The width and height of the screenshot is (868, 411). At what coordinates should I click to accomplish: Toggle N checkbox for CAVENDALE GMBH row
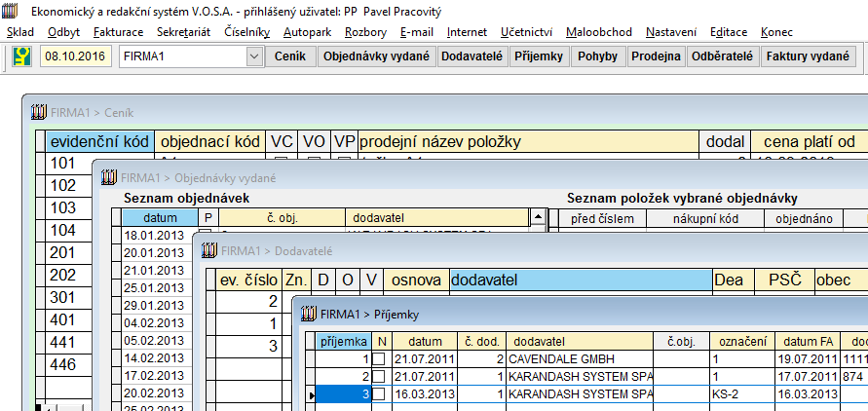tap(379, 359)
